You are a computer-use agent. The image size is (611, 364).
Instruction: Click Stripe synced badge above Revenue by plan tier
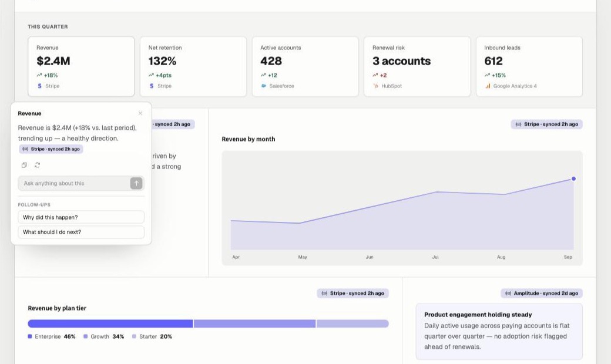(x=352, y=293)
